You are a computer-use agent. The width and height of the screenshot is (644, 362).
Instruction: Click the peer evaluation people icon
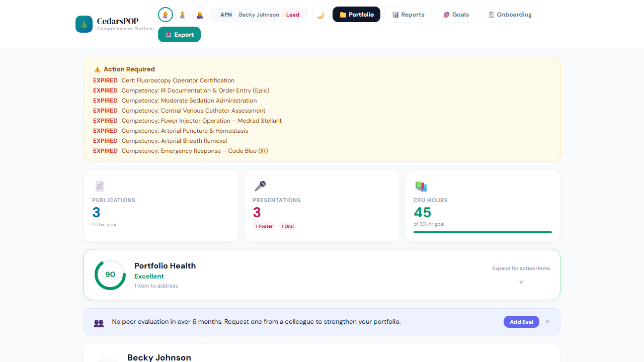pyautogui.click(x=99, y=323)
